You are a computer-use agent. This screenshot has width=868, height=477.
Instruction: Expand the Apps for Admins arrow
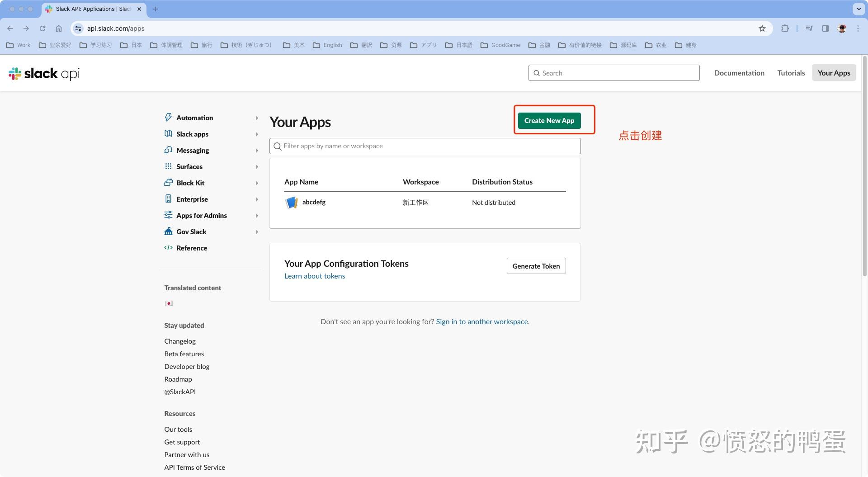257,216
